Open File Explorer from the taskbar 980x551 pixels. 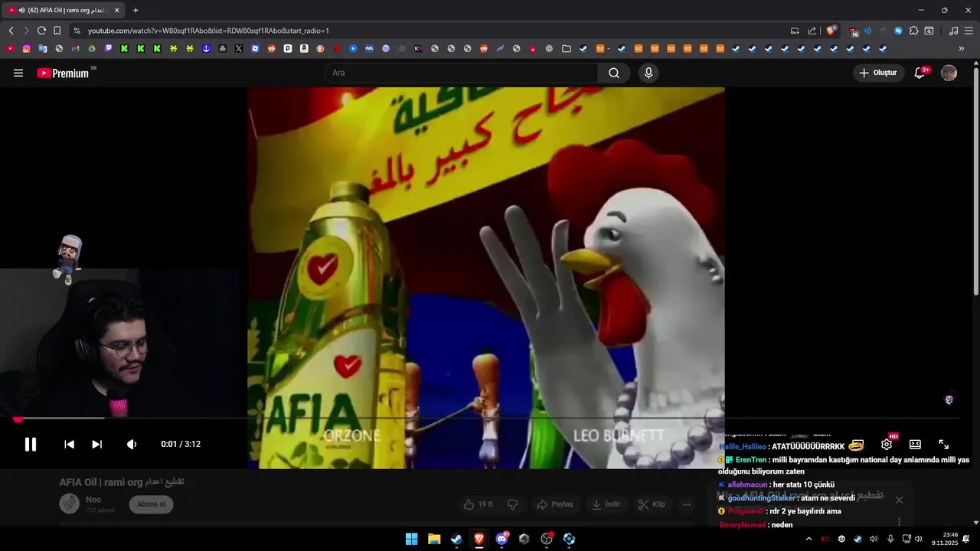click(x=434, y=539)
